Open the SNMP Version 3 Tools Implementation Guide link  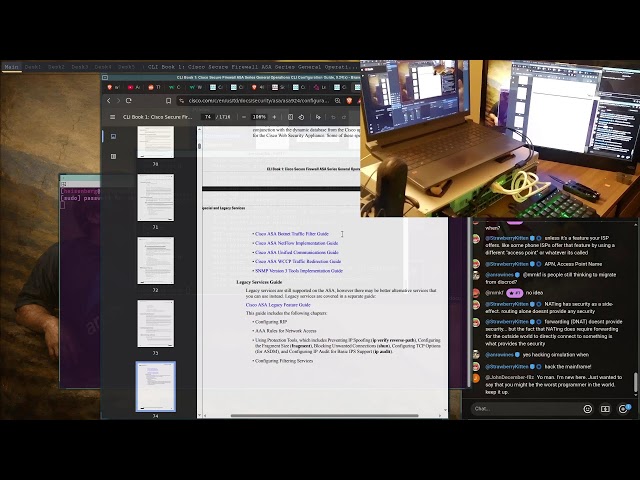pos(299,271)
